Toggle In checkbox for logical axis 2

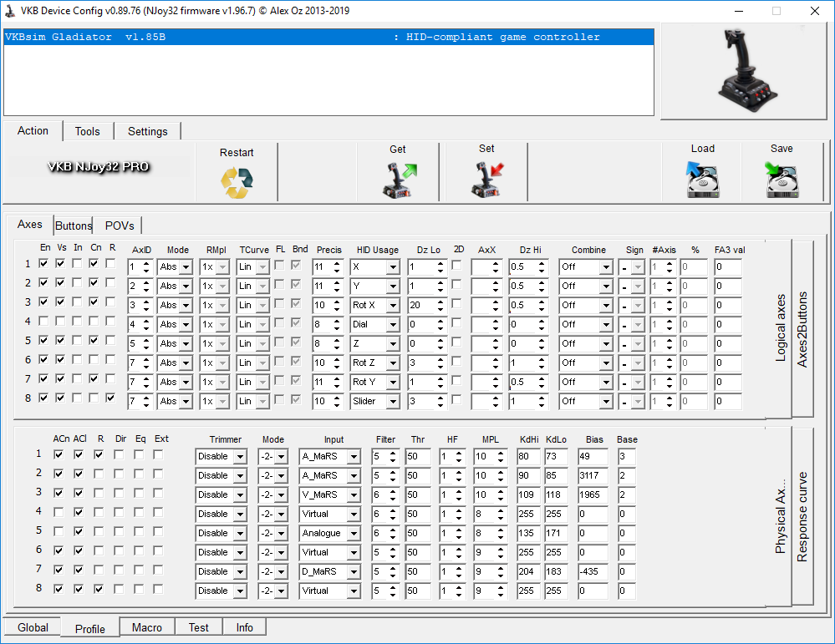tap(77, 282)
